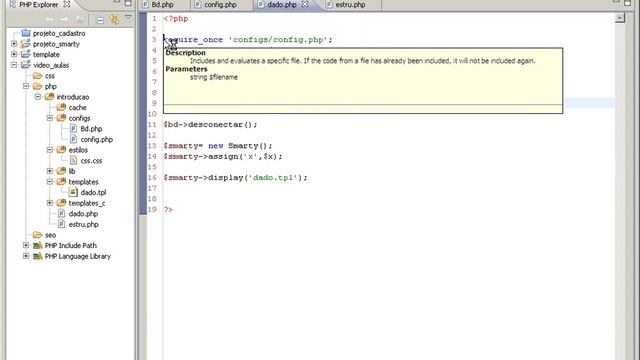640x360 pixels.
Task: Click the editor scrollbar up arrow
Action: click(x=620, y=18)
